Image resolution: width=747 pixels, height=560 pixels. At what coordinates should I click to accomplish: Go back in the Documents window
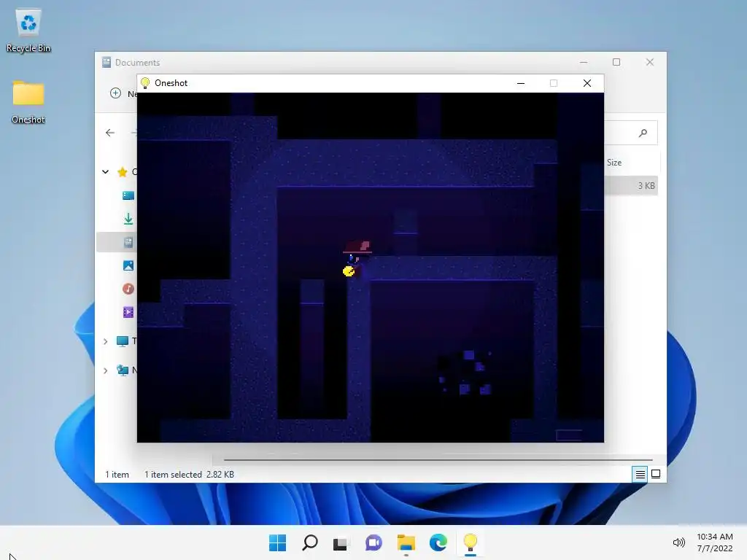110,133
